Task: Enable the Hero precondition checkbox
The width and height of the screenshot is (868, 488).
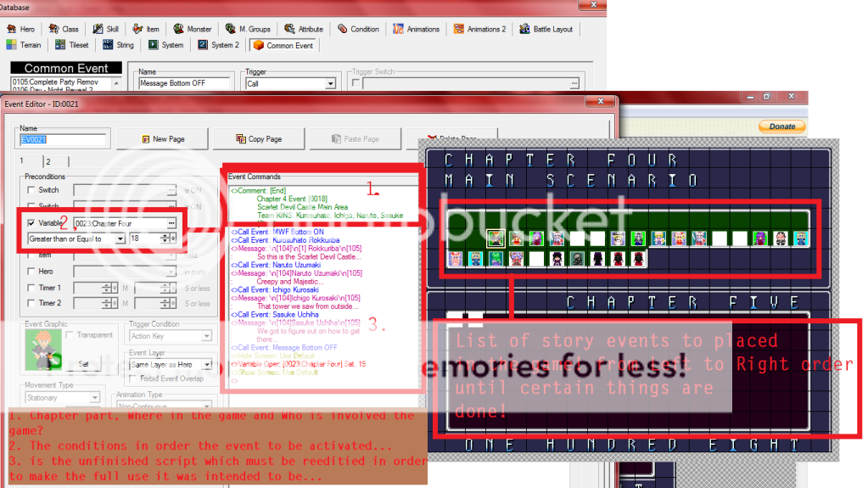Action: (x=31, y=272)
